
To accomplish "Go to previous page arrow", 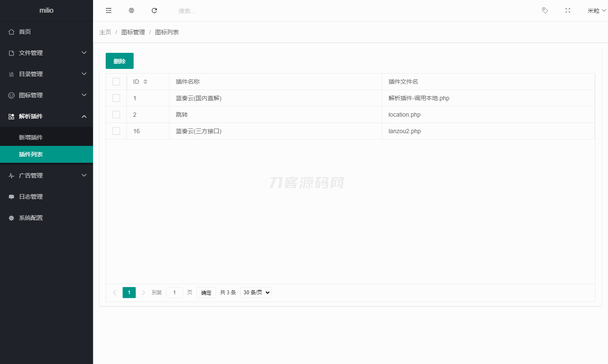I will pos(115,293).
